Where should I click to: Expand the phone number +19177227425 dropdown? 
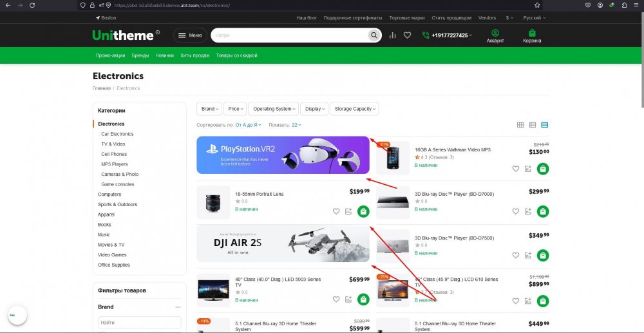tap(452, 35)
